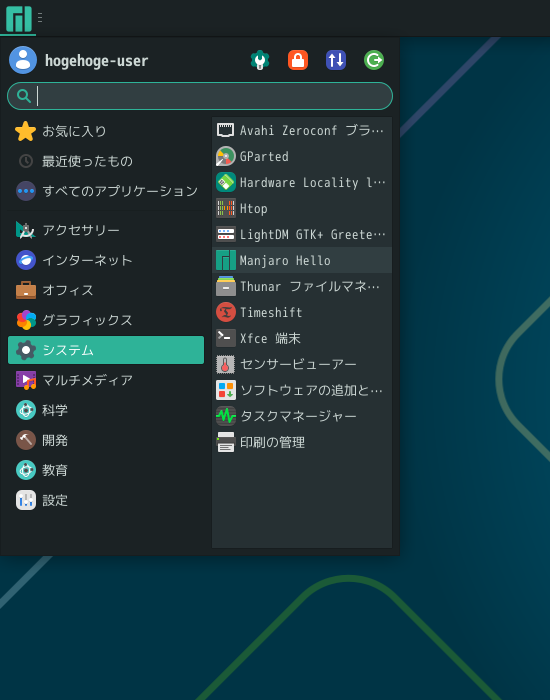Launch Manjaro Hello application

[302, 260]
